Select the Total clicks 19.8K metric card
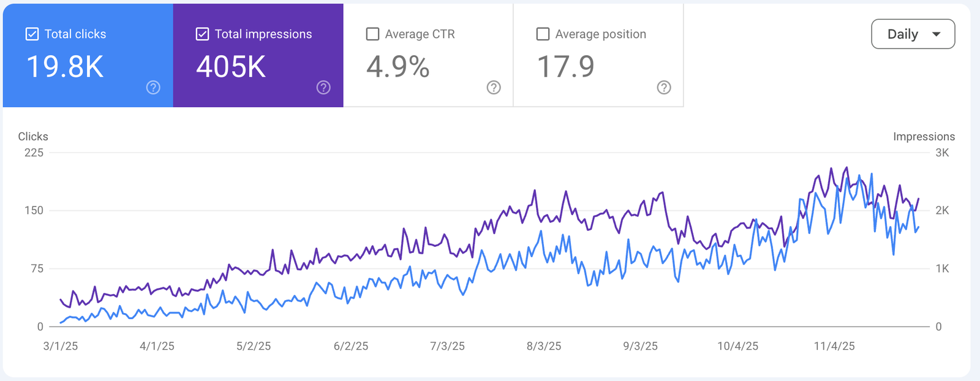 tap(88, 56)
